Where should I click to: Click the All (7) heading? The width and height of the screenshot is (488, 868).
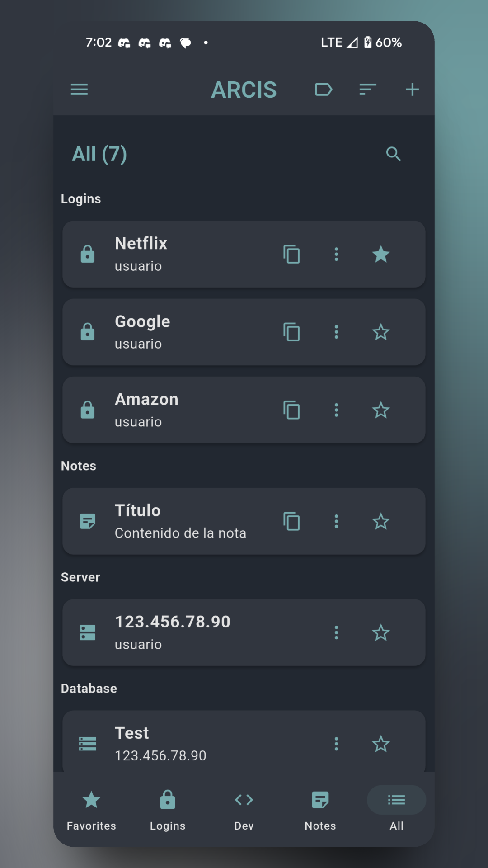click(99, 154)
